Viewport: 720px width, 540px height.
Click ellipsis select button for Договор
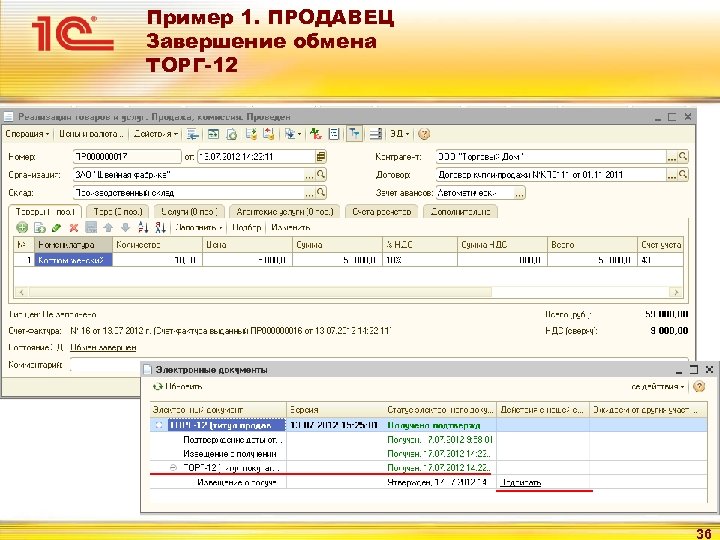pyautogui.click(x=672, y=175)
